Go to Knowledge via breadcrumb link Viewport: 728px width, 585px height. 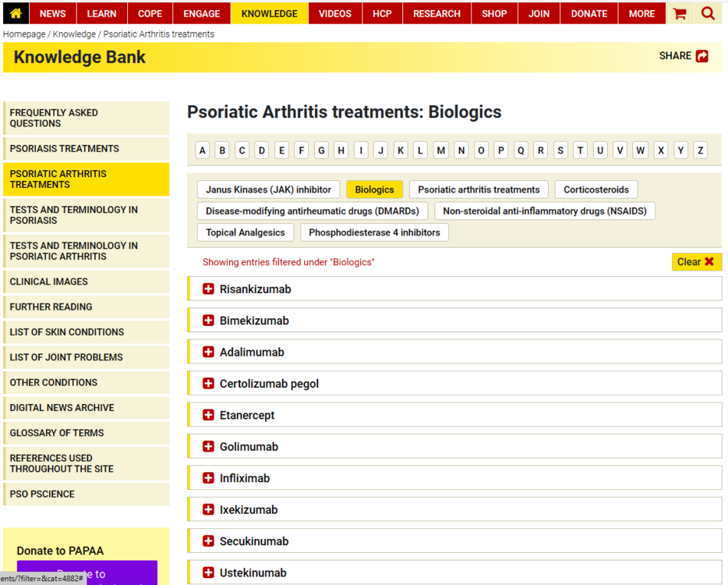(x=74, y=34)
